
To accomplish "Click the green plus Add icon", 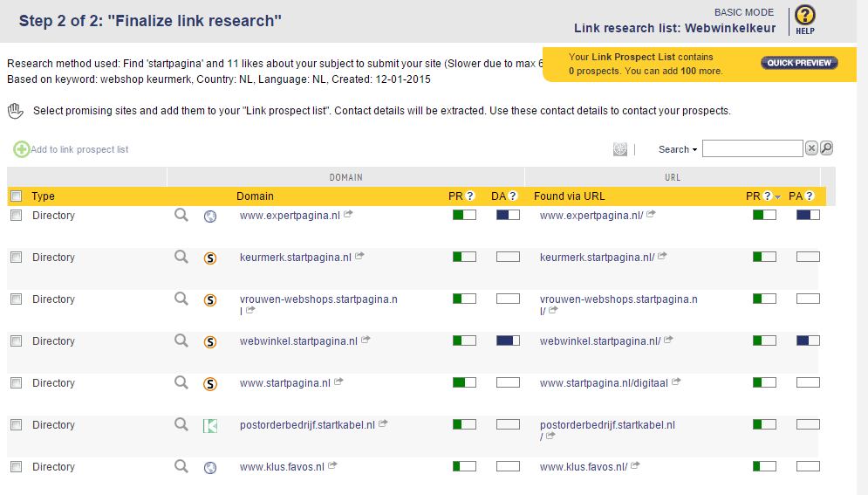I will click(x=21, y=149).
